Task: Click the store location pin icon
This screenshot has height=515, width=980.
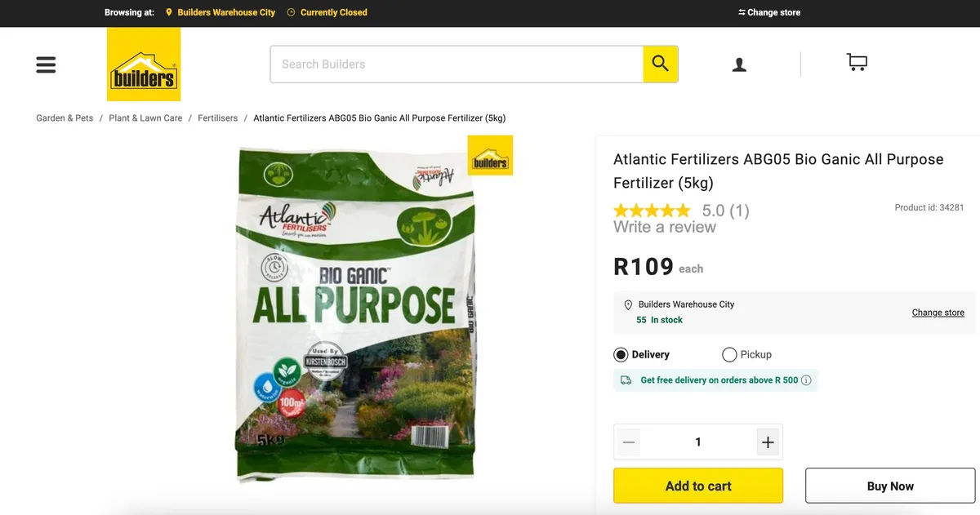Action: 628,305
